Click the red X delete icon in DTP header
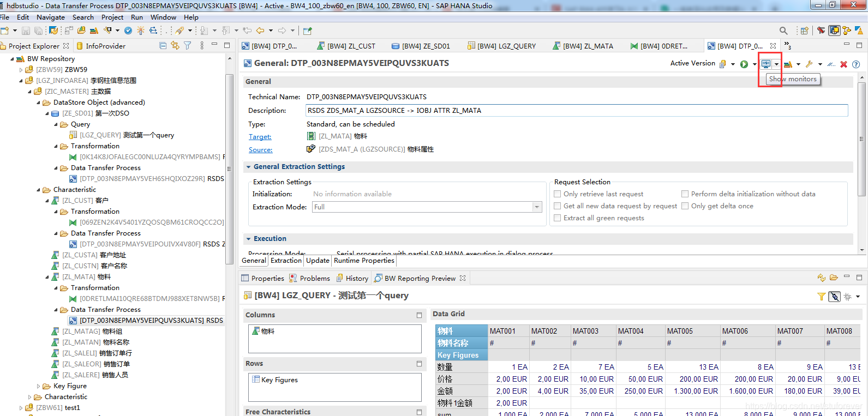 click(x=843, y=64)
